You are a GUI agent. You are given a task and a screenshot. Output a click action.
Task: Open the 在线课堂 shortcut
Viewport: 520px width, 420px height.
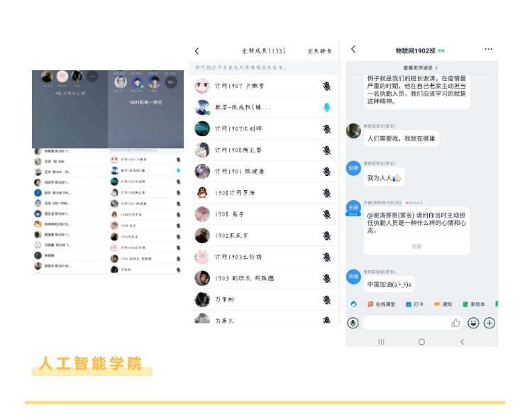(x=382, y=304)
